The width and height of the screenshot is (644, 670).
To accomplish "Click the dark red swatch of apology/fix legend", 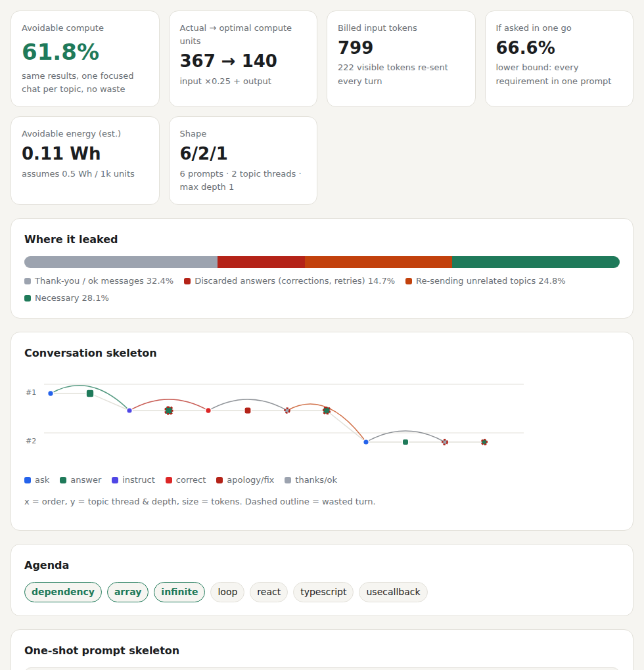I will point(219,480).
